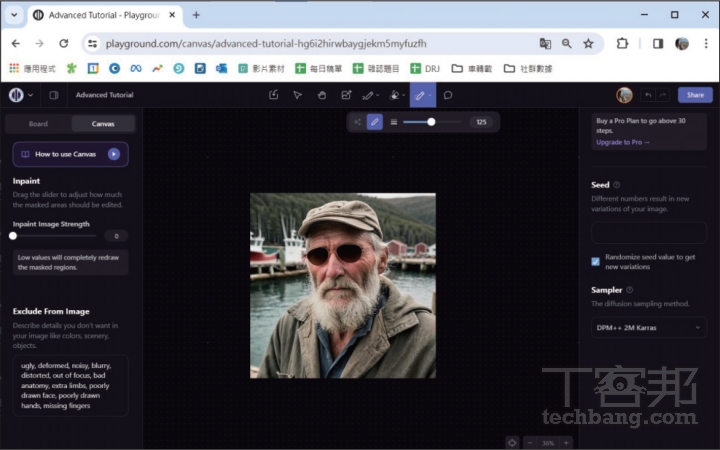Switch to the Board tab
Viewport: 720px width, 450px height.
coord(38,124)
